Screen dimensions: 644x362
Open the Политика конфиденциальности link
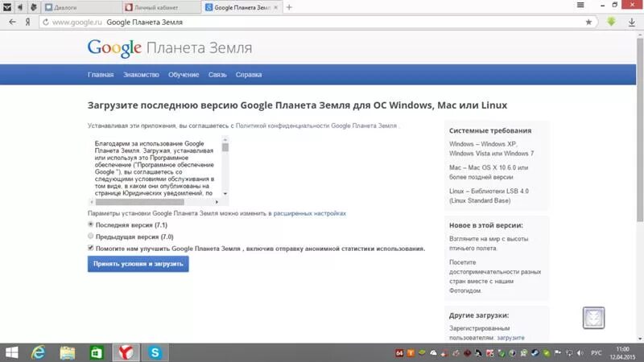[x=316, y=125]
